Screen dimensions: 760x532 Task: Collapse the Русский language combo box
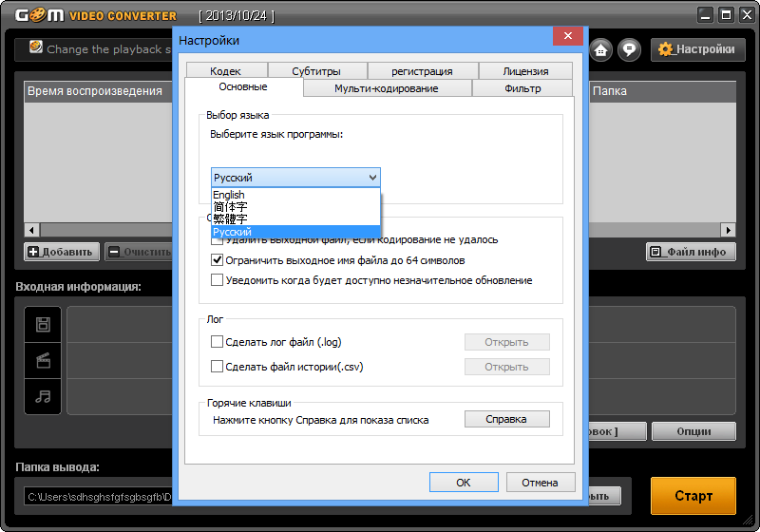pos(371,178)
